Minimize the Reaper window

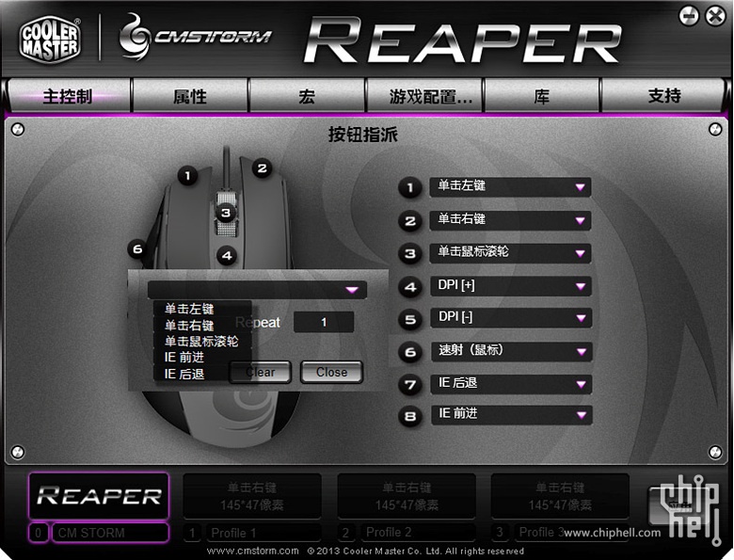[689, 16]
